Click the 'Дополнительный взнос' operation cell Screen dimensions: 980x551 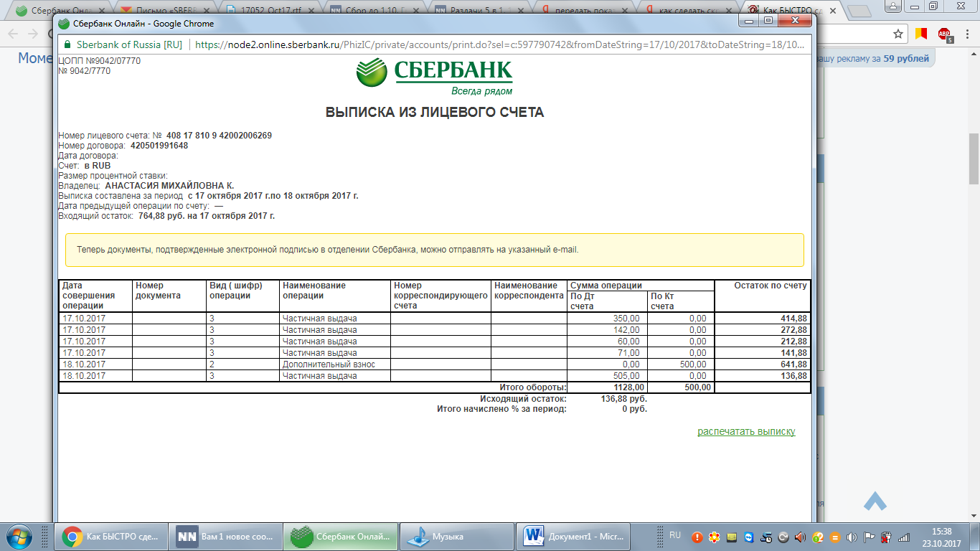tap(335, 364)
